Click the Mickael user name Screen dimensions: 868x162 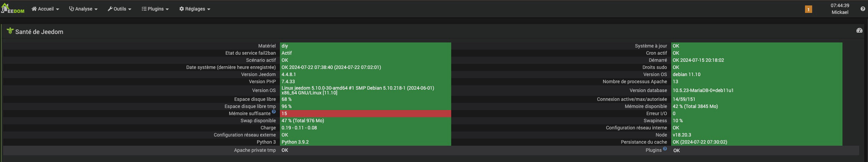[x=840, y=12]
